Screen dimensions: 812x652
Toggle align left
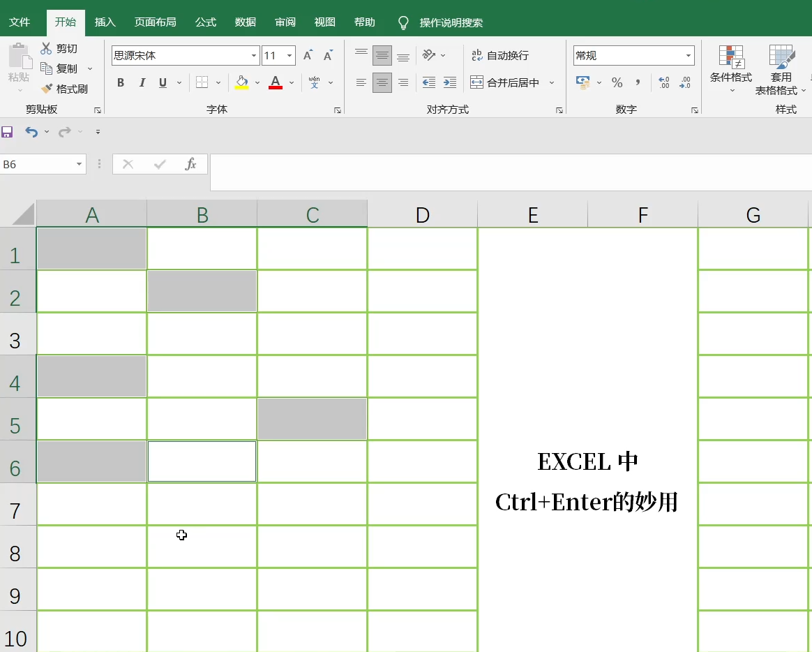(361, 82)
